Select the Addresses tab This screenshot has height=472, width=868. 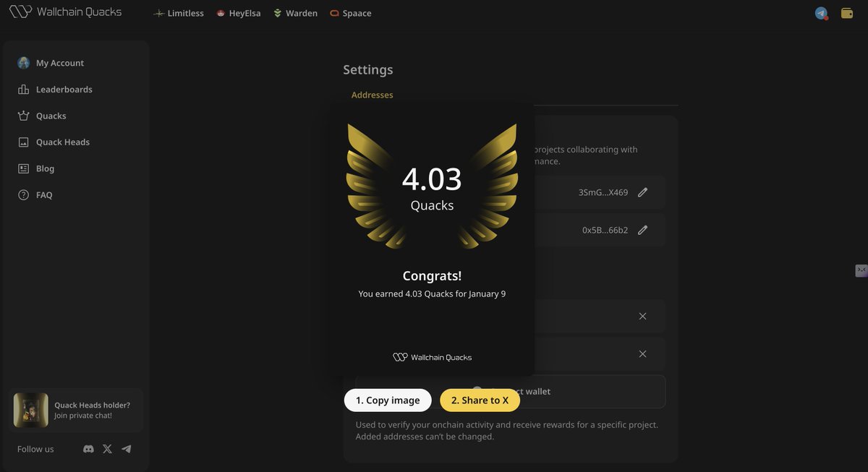pos(373,95)
